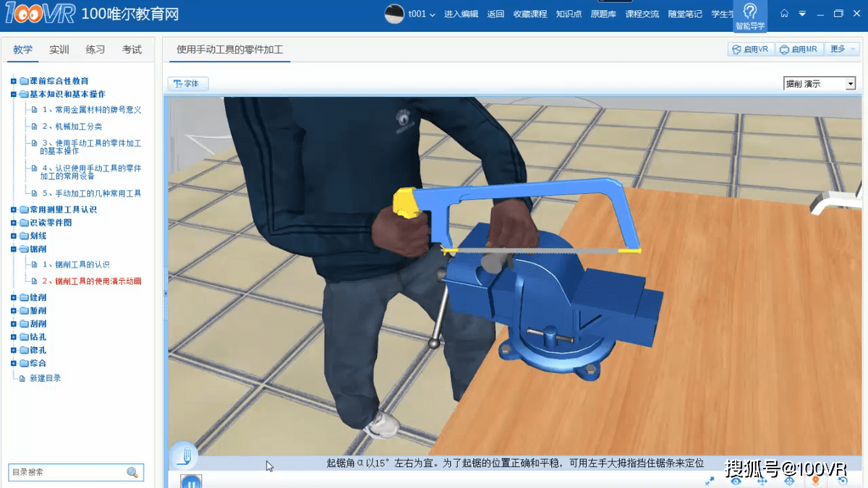Screen dimensions: 868x488
Task: Expand the 常用测量工具认识 tree node
Action: [x=13, y=210]
